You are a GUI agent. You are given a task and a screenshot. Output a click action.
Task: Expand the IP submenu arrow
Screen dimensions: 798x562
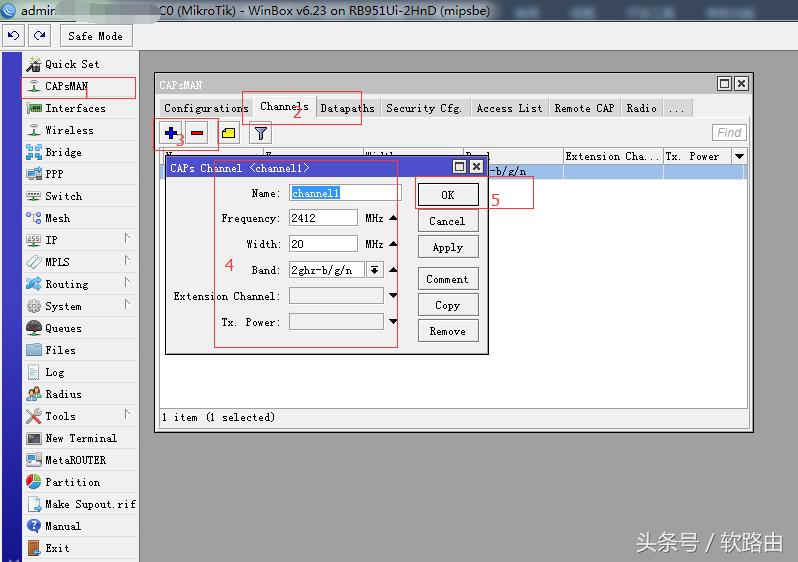(127, 238)
